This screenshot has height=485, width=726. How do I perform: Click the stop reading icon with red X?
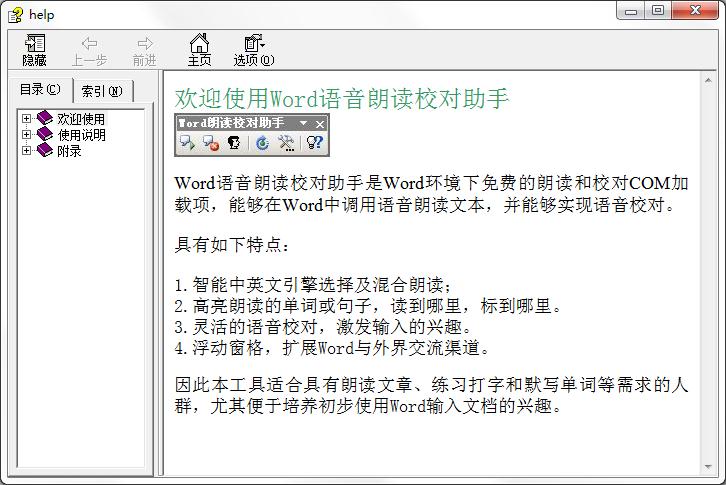tap(211, 143)
